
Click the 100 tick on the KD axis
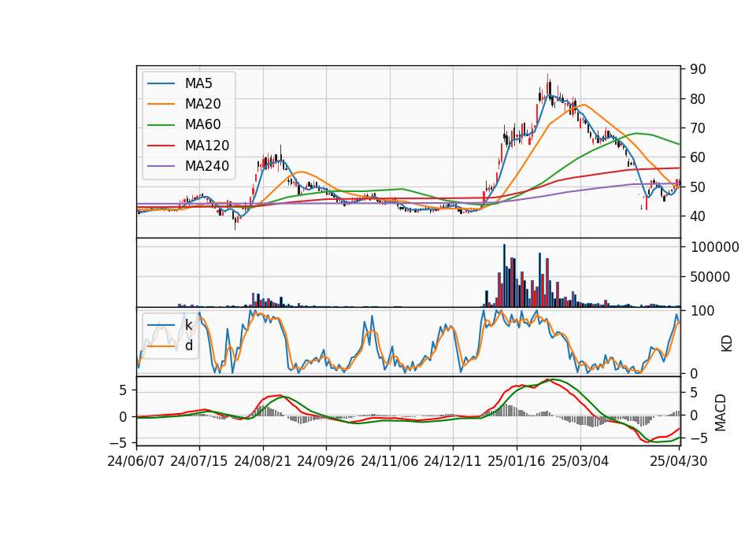pos(702,311)
